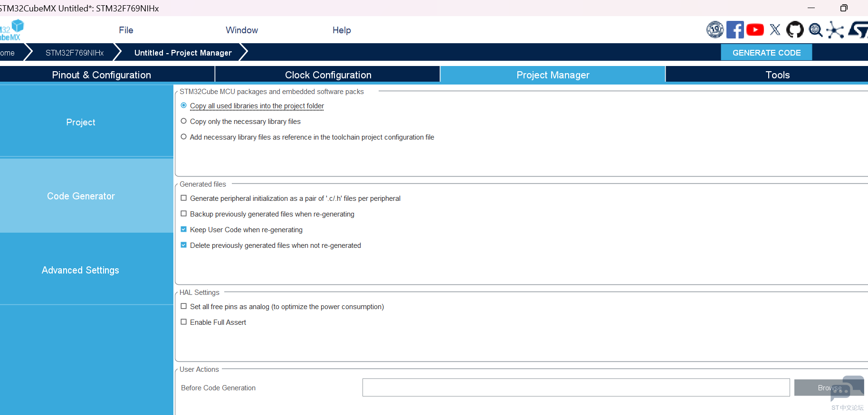The image size is (868, 415).
Task: Select Copy only the necessary library files
Action: (x=184, y=121)
